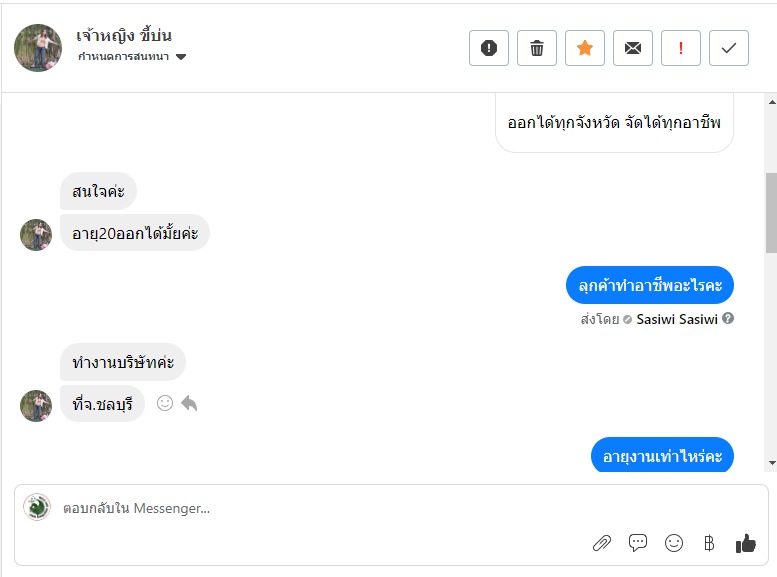Mark conversation as spam with octagon icon
This screenshot has height=577, width=777.
point(489,48)
